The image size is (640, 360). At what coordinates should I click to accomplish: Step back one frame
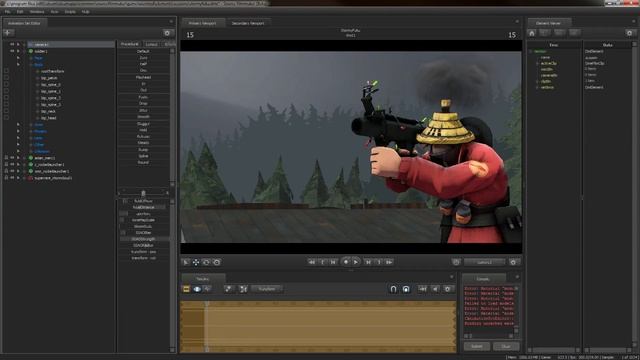pyautogui.click(x=333, y=262)
